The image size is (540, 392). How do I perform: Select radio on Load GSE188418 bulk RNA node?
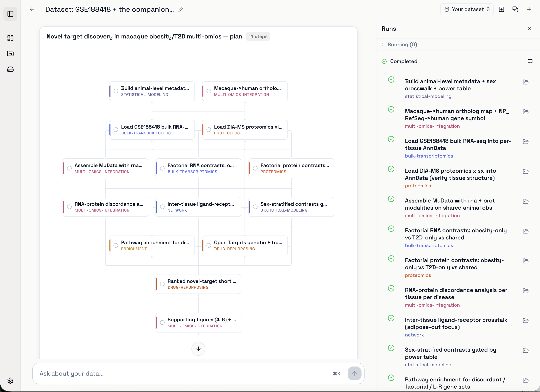coord(116,130)
